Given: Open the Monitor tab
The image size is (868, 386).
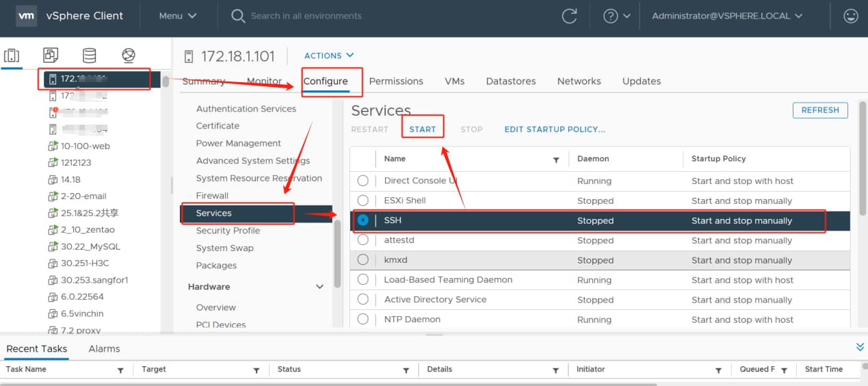Looking at the screenshot, I should (264, 81).
